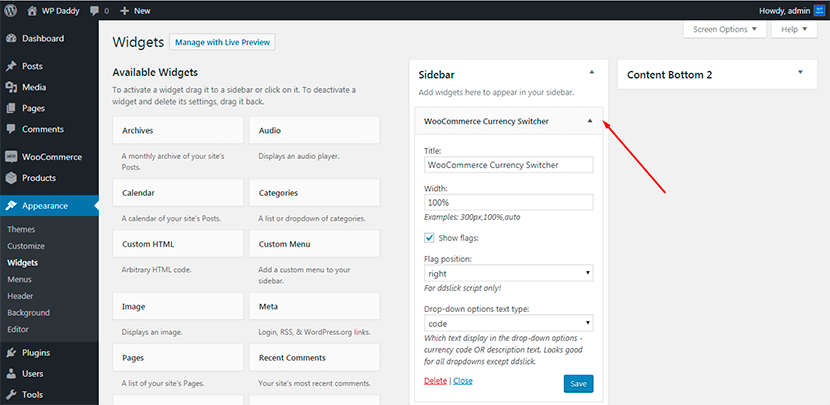Open the Dashboard gauge icon in sidebar

(11, 39)
